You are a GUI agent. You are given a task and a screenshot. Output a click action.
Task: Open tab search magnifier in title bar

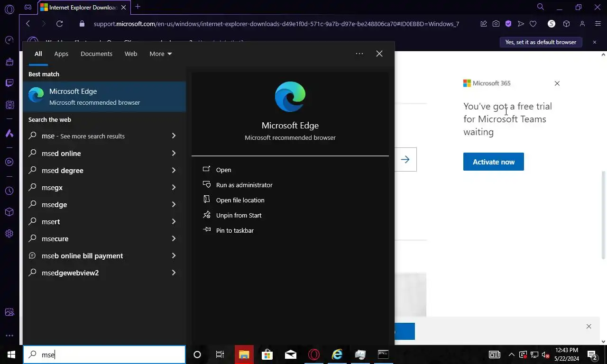541,7
